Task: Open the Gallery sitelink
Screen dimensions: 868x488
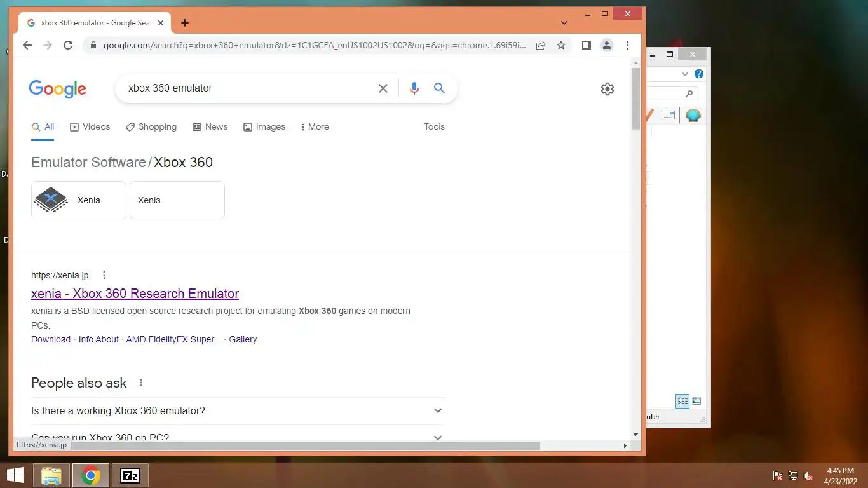Action: coord(243,339)
